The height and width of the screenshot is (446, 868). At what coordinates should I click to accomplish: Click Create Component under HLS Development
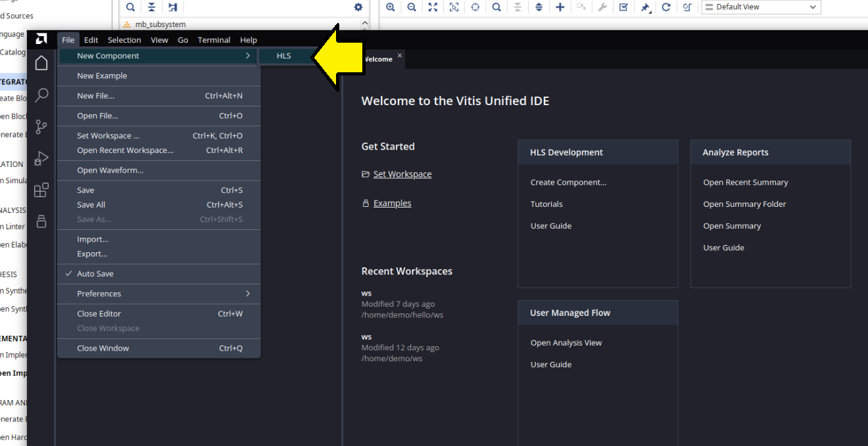pos(568,183)
